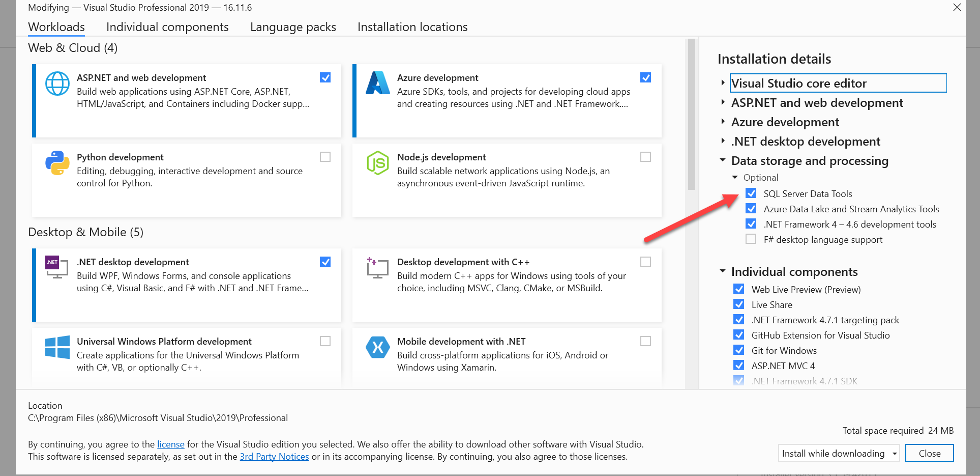Enable Python development workload checkbox
Viewport: 980px width, 476px height.
(325, 157)
